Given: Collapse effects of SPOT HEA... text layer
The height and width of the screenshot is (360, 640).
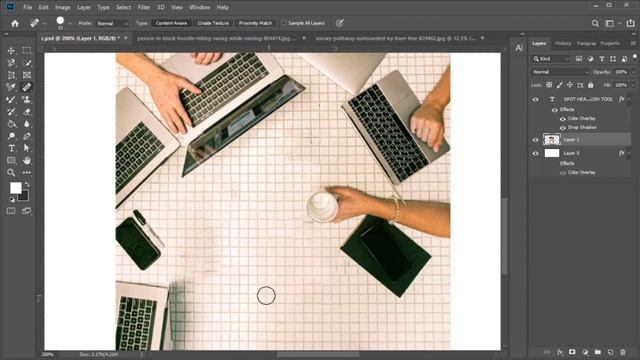Looking at the screenshot, I should pos(629,99).
